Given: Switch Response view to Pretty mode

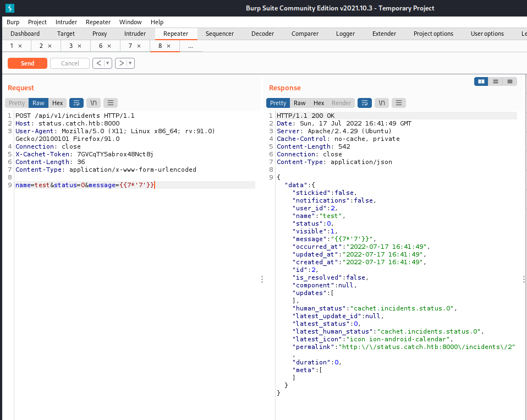Looking at the screenshot, I should (x=278, y=102).
